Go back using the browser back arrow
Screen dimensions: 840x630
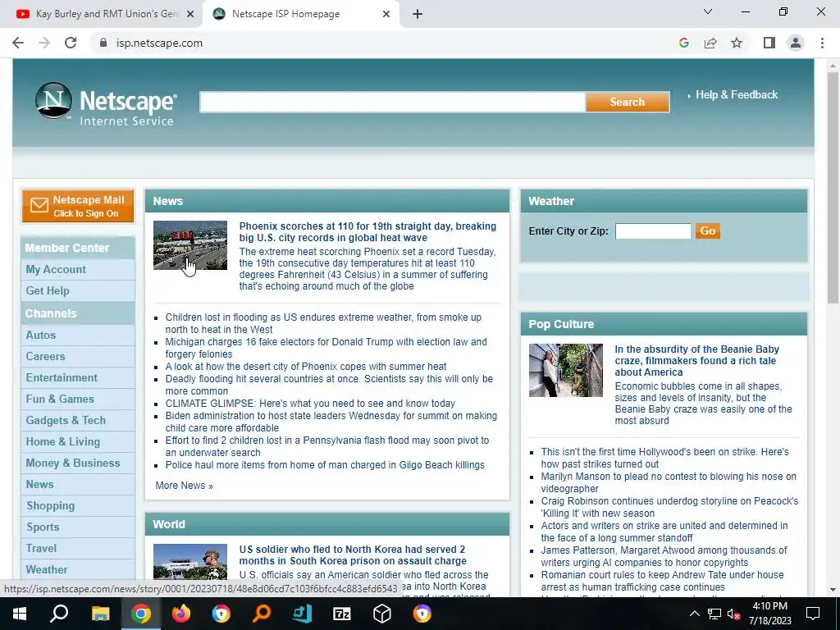pos(18,43)
